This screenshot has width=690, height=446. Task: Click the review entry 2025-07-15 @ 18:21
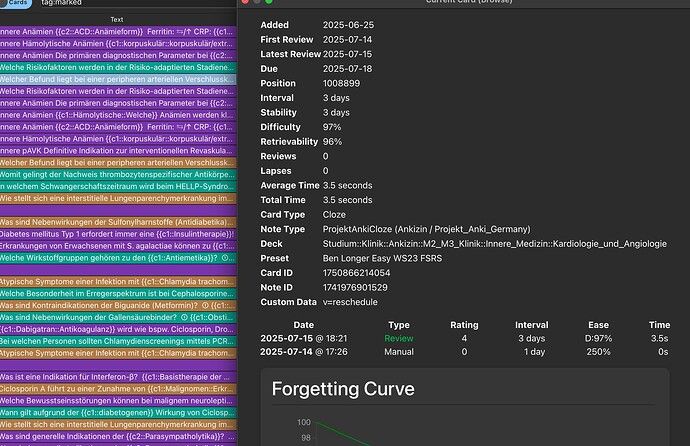(x=304, y=338)
